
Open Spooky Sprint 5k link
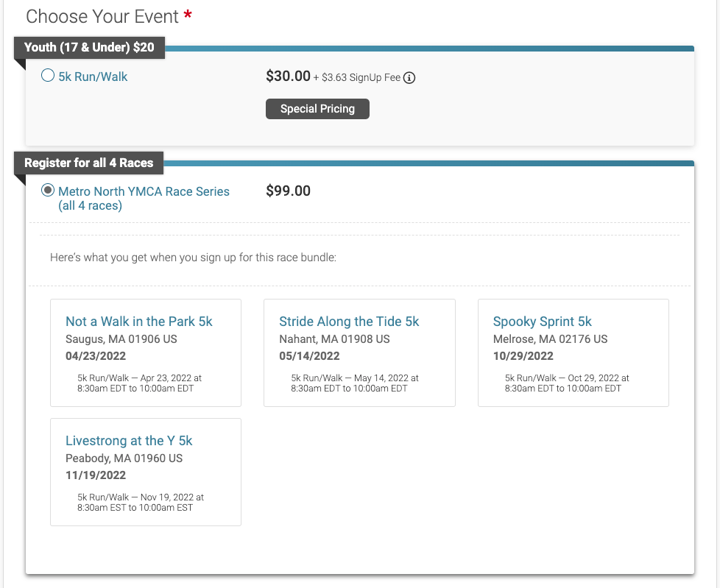point(543,322)
